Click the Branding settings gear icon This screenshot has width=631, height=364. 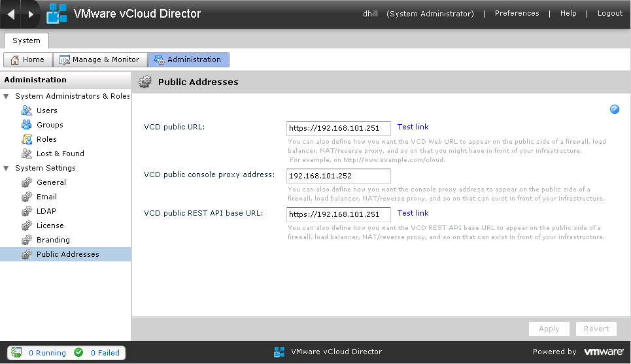pos(27,240)
